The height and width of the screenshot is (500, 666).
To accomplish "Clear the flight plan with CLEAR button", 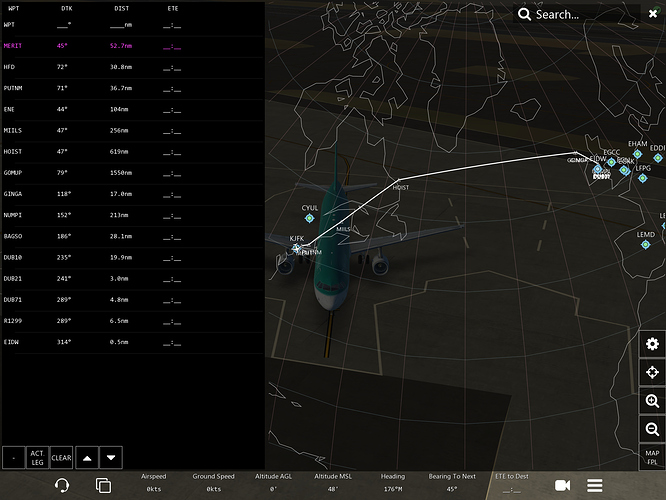I will pos(61,458).
